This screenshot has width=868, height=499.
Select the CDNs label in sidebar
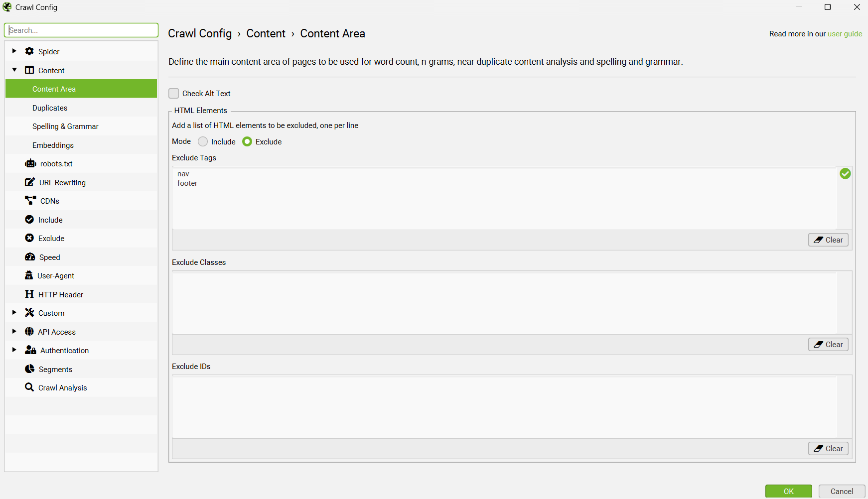(x=50, y=201)
